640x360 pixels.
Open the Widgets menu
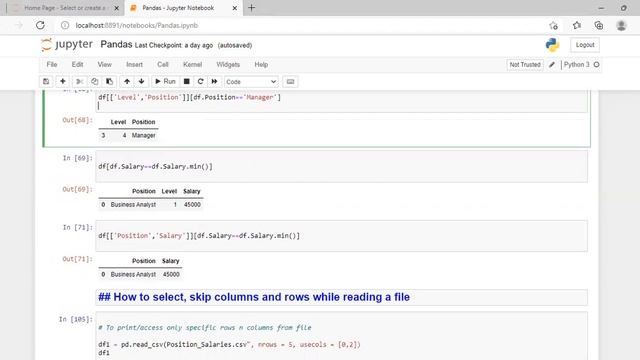click(x=228, y=64)
